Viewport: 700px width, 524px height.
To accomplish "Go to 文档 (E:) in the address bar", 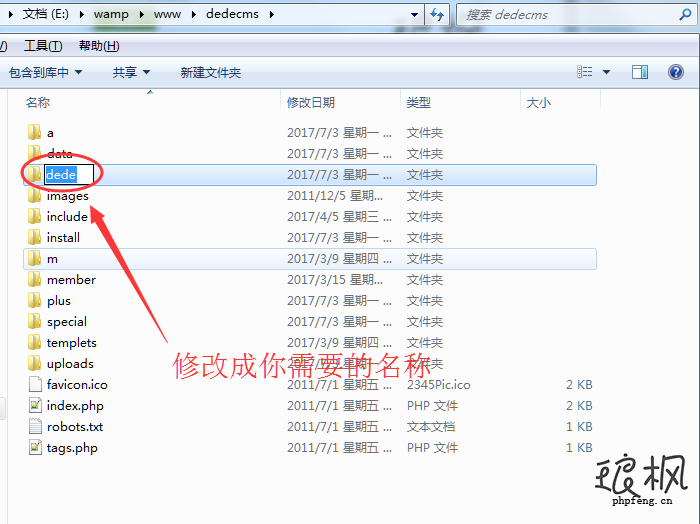I will (x=46, y=14).
